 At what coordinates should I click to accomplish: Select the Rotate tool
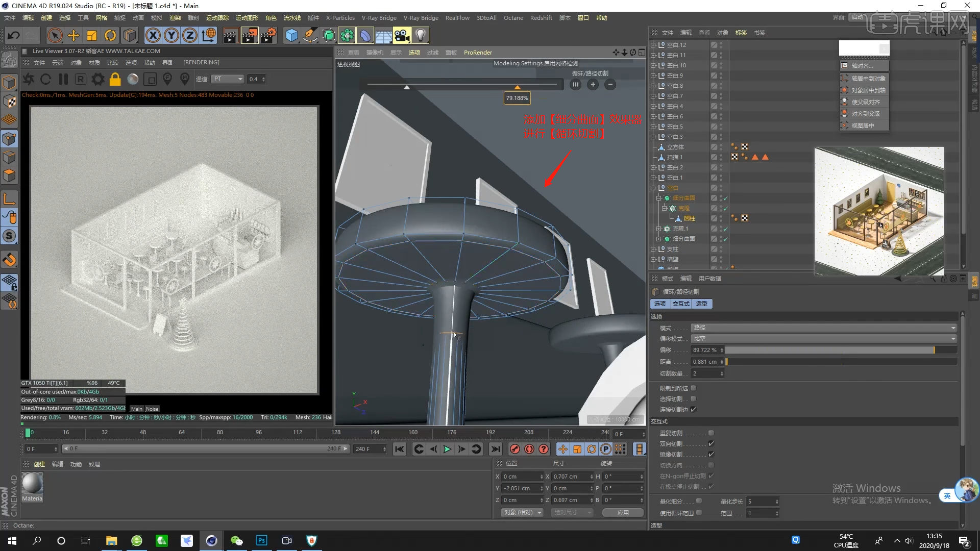pyautogui.click(x=110, y=35)
